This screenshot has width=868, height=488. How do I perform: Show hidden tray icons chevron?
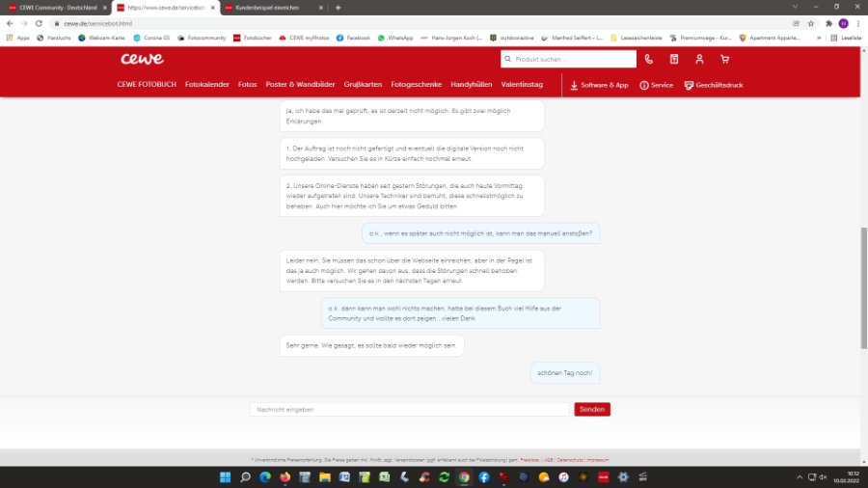point(800,477)
